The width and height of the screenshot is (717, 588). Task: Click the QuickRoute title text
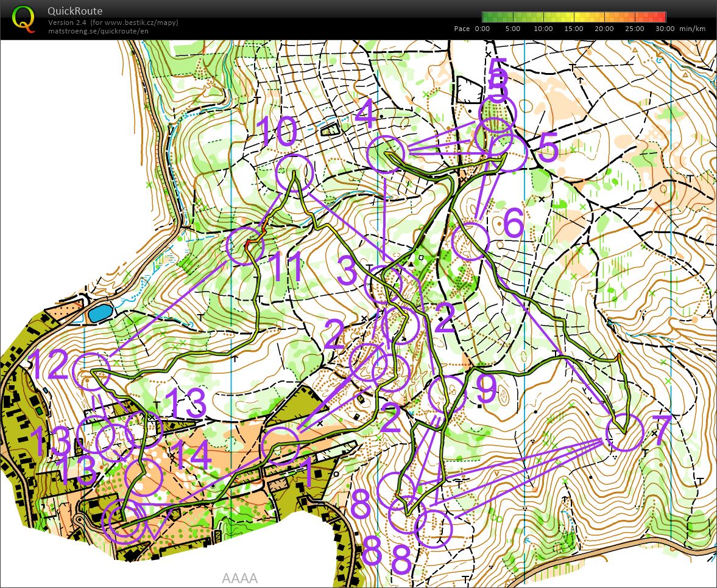click(x=75, y=11)
